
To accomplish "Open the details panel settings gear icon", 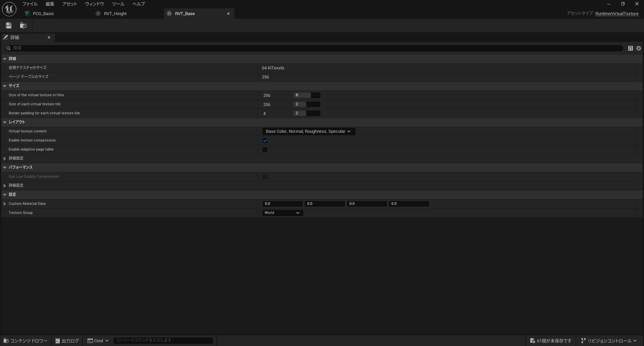I will coord(639,48).
